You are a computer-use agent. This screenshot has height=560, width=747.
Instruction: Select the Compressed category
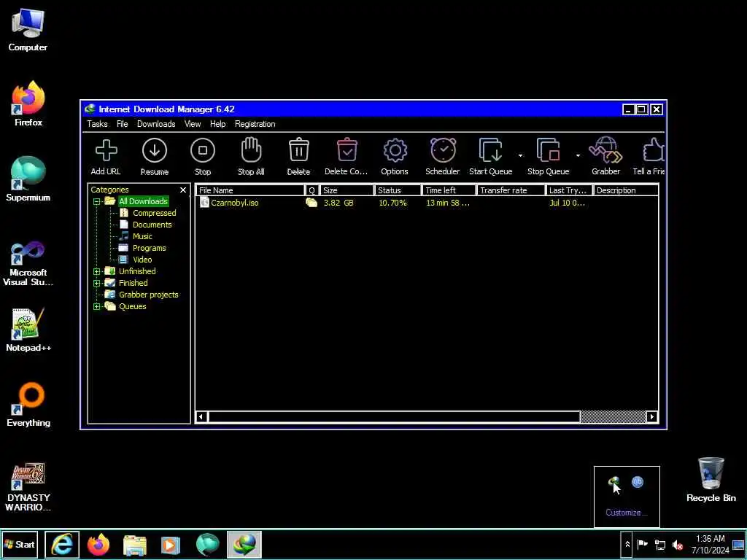154,213
